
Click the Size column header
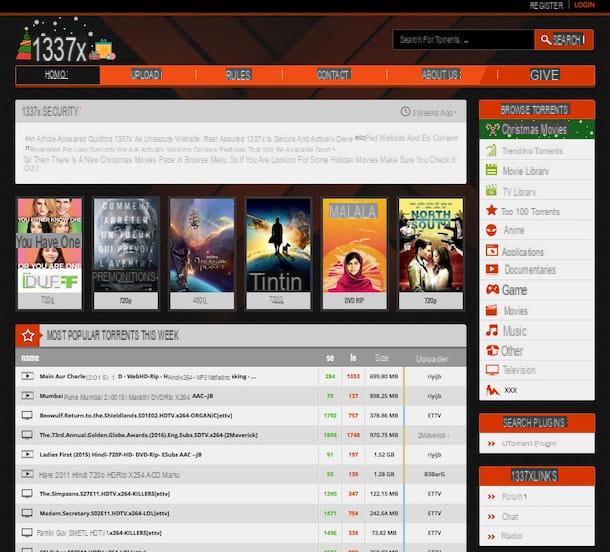[382, 357]
